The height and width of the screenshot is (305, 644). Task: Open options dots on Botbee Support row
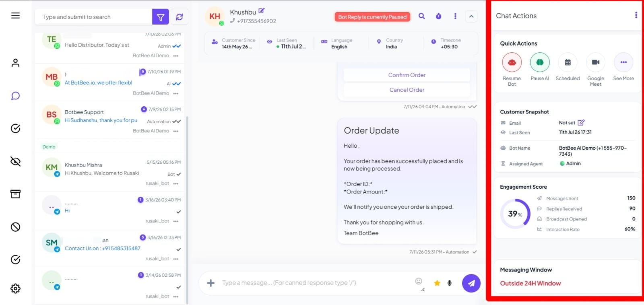(x=176, y=131)
